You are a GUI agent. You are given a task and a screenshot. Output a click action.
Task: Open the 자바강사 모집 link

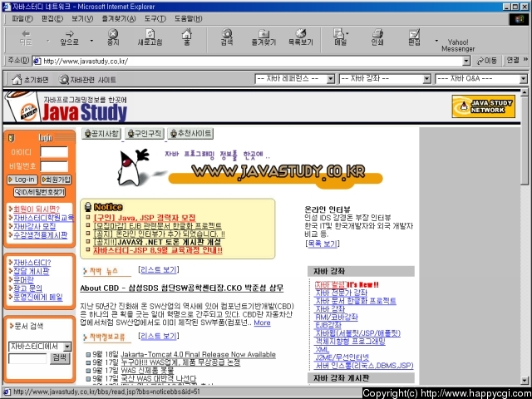click(34, 226)
